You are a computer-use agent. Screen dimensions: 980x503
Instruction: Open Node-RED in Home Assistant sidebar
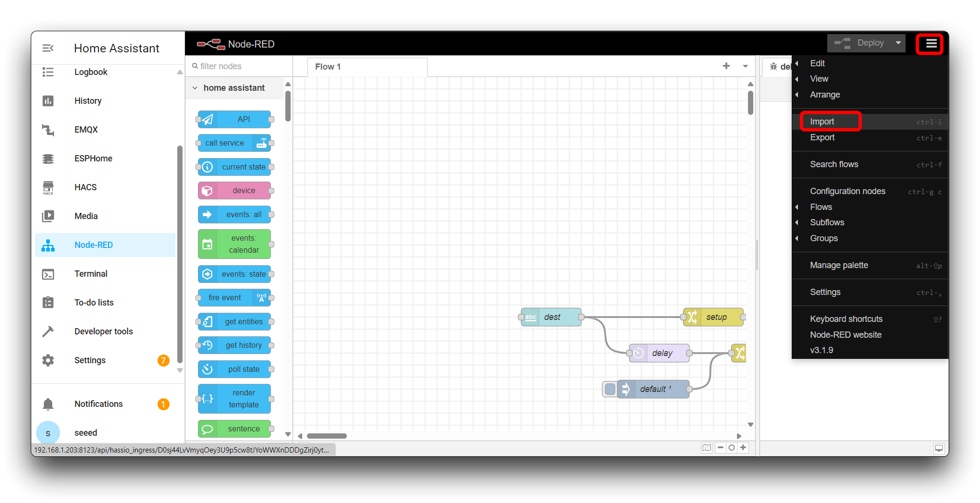click(x=105, y=245)
